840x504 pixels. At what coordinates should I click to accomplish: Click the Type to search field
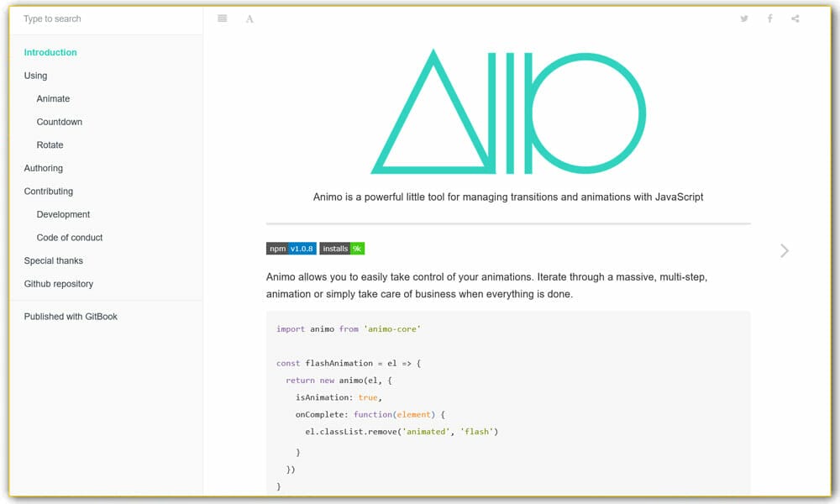click(x=105, y=18)
